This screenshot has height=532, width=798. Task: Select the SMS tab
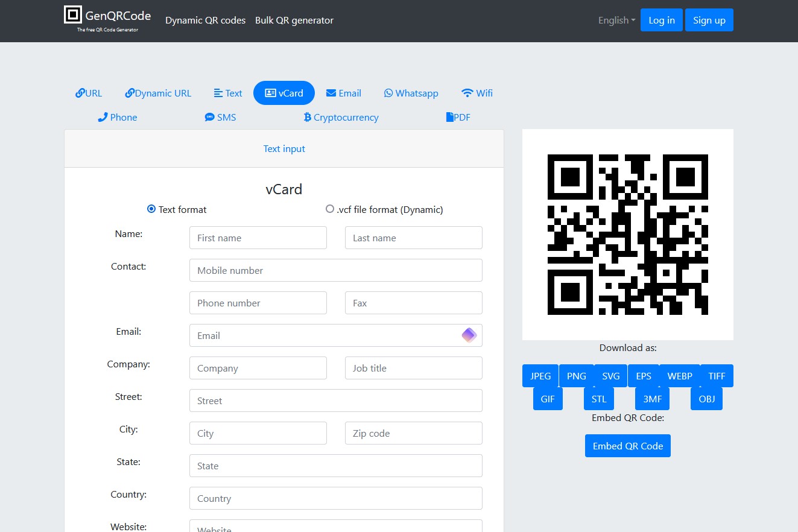pyautogui.click(x=220, y=117)
